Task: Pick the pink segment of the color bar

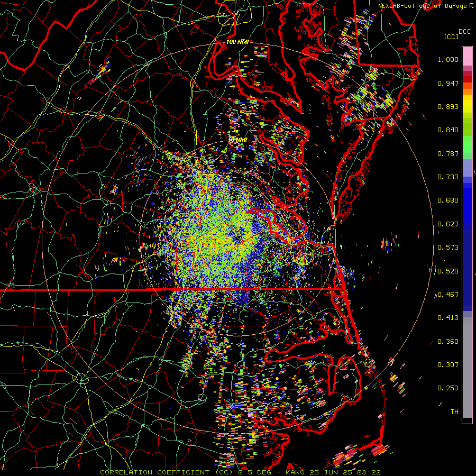Action: coord(467,56)
